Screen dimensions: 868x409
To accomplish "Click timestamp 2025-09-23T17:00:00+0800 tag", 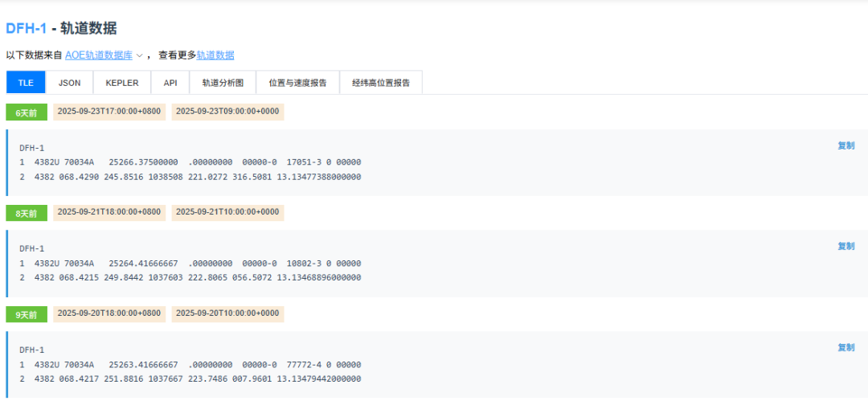I will (x=109, y=112).
